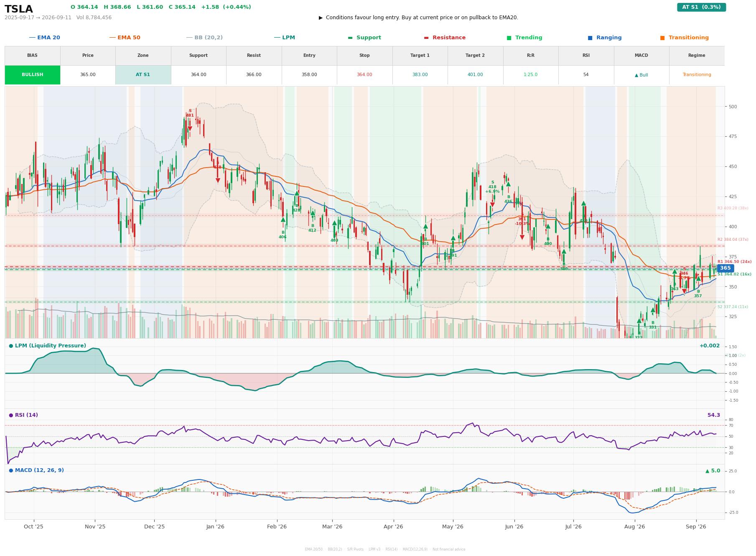Click the AT S1 (0.3%) badge at top right
Viewport: 756px width, 556px height.
point(701,7)
